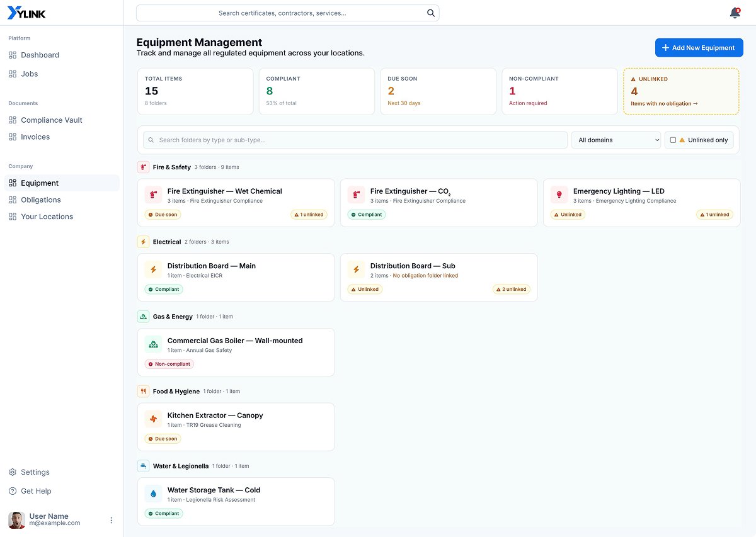Viewport: 756px width, 537px height.
Task: Focus the search folders by type field
Action: coord(355,140)
